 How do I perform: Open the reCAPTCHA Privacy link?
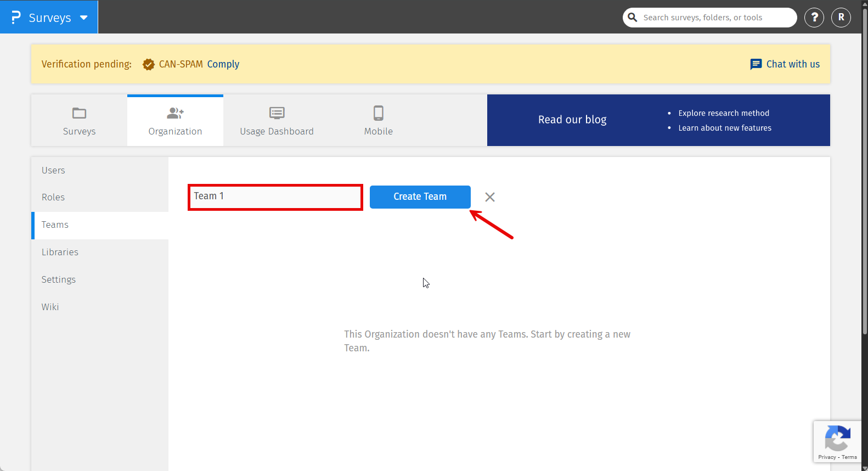tap(827, 457)
